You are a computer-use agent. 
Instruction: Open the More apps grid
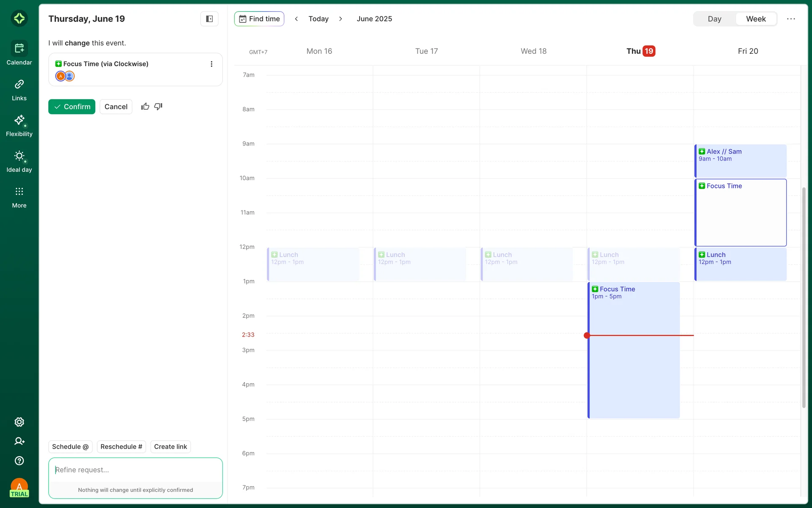click(x=19, y=197)
